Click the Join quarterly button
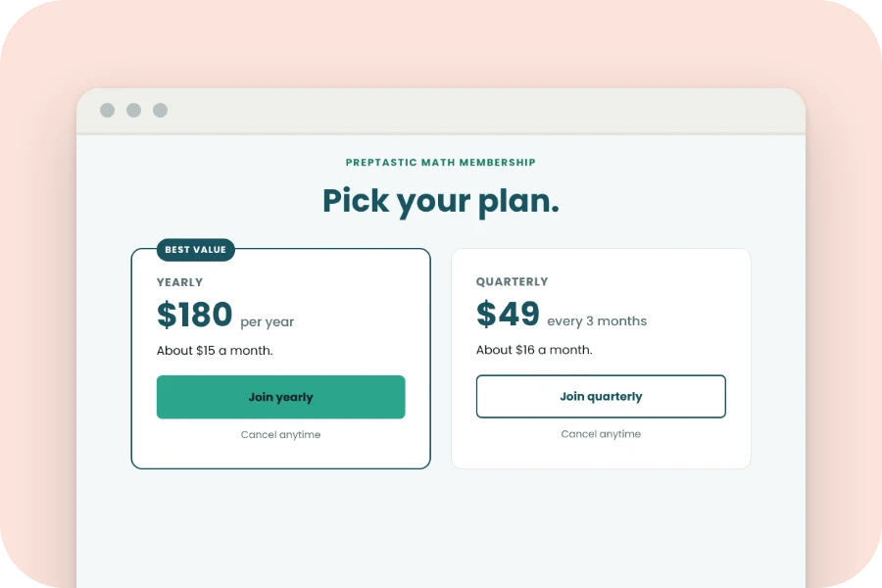Viewport: 882px width, 588px height. coord(601,396)
